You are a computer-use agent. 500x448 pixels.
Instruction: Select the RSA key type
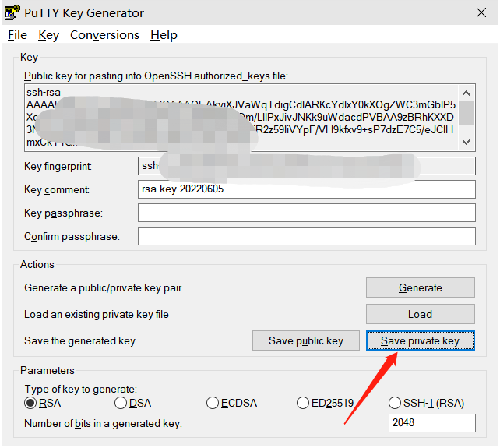[42, 403]
